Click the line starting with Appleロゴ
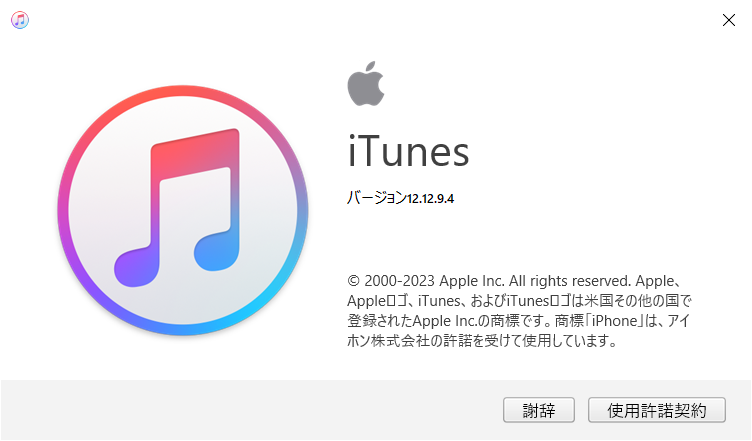Image resolution: width=752 pixels, height=441 pixels. pos(519,301)
